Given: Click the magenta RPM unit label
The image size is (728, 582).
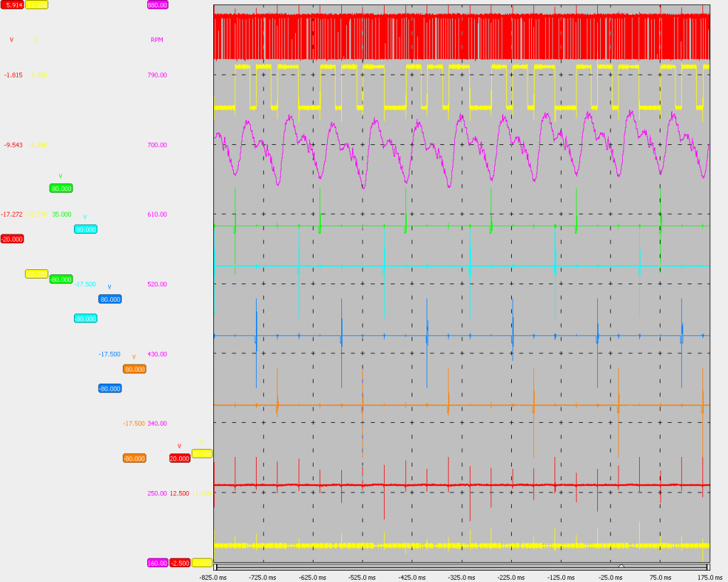Looking at the screenshot, I should point(157,40).
